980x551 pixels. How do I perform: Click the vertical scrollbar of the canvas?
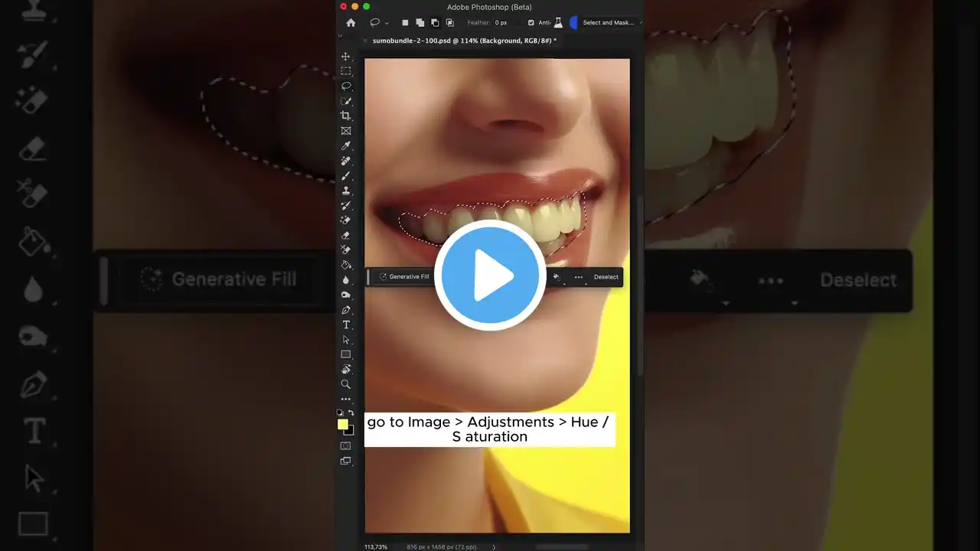(x=640, y=287)
